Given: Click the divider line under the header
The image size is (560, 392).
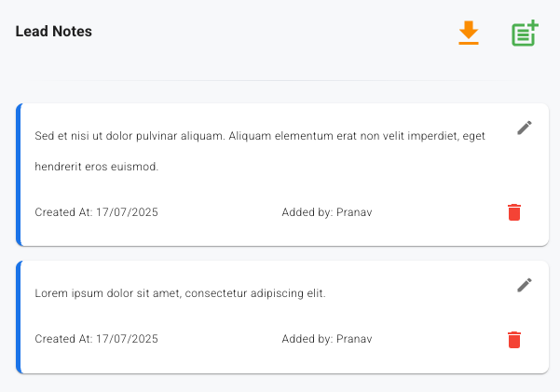Looking at the screenshot, I should 280,81.
